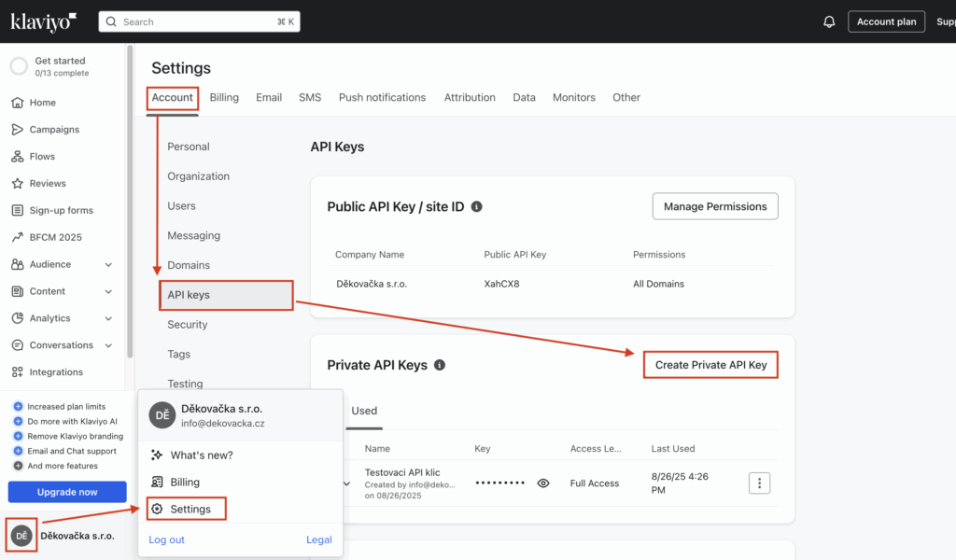This screenshot has width=956, height=560.
Task: Click the DĚ avatar at bottom left
Action: (21, 536)
